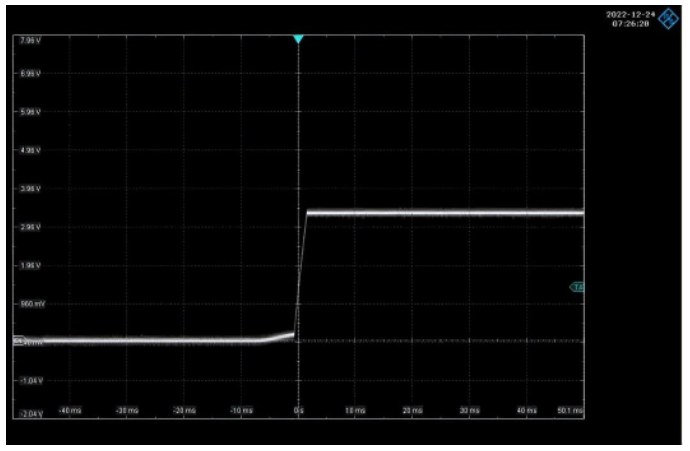Screen dimensions: 690x451
Task: Click the 4.96 V axis label
Action: tap(30, 150)
